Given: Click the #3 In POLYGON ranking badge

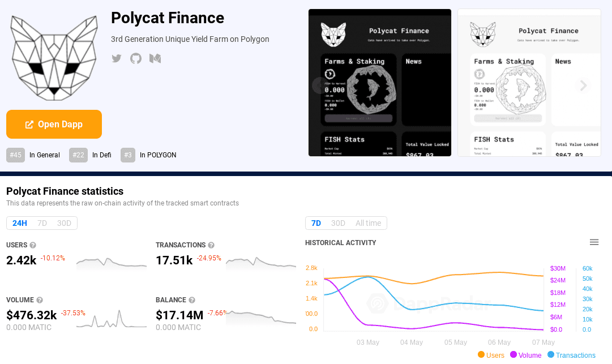Looking at the screenshot, I should [128, 155].
